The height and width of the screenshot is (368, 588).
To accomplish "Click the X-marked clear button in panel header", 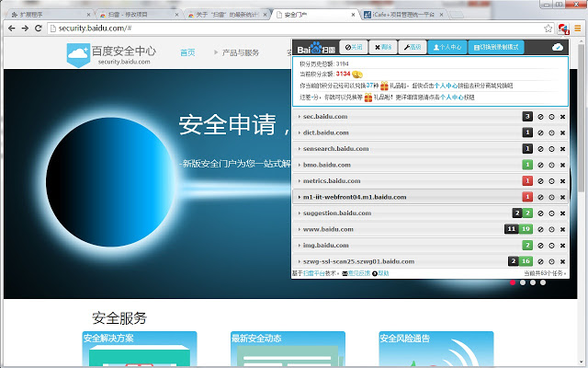I will (383, 47).
